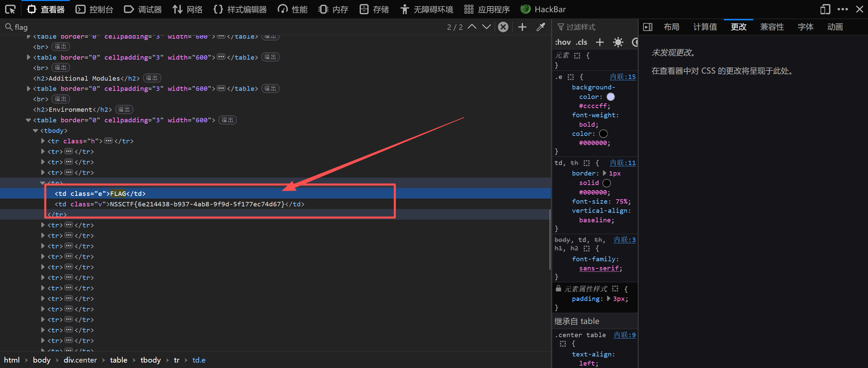This screenshot has width=868, height=368.
Task: Toggle light color scheme simulation
Action: point(618,42)
